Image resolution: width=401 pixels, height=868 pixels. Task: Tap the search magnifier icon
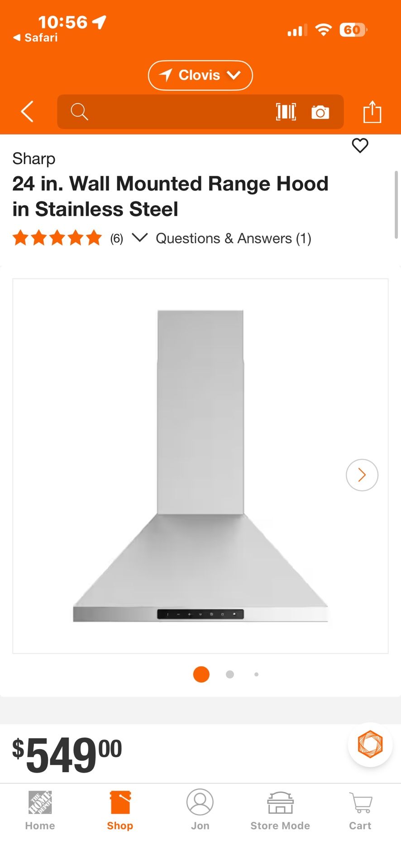79,112
